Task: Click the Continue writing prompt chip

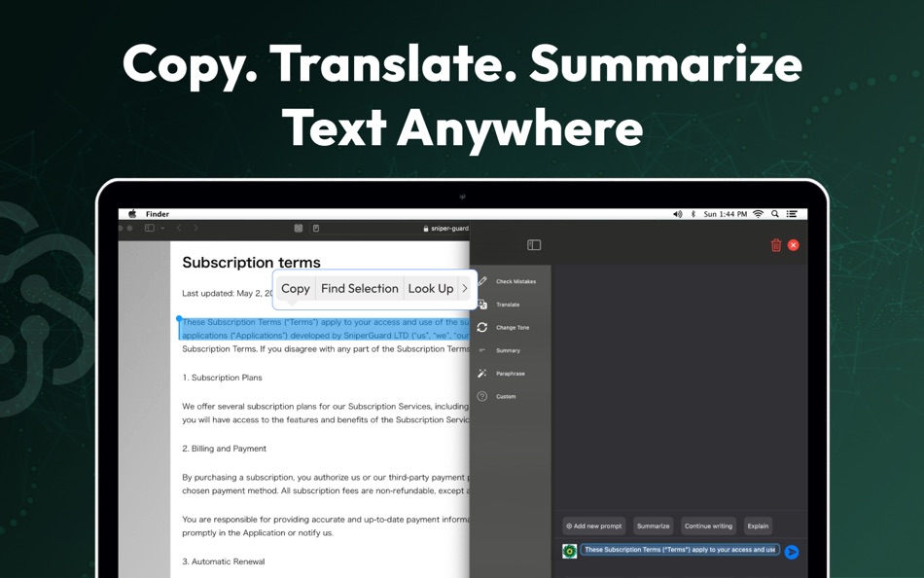Action: [x=708, y=526]
